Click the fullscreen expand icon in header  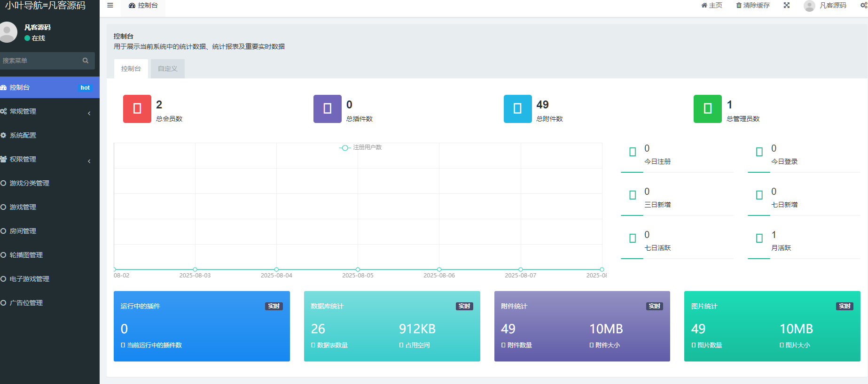coord(786,6)
